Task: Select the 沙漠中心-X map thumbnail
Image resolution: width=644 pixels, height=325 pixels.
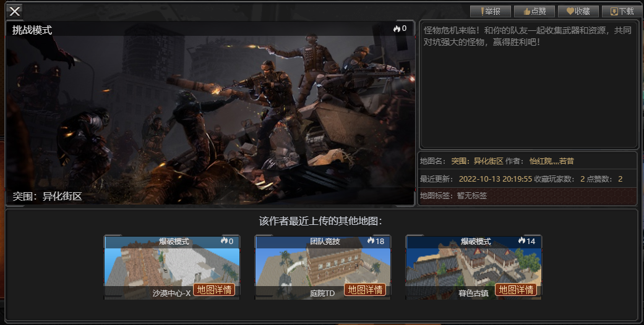Action: coord(172,267)
